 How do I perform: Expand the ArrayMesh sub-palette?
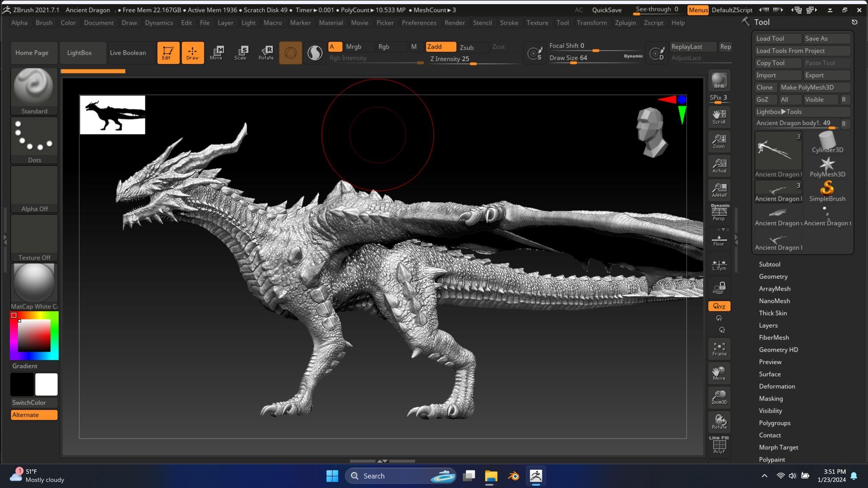tap(774, 289)
